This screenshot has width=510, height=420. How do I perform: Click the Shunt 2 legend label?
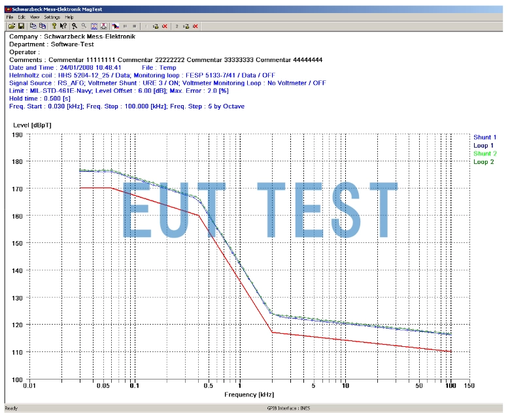(485, 153)
